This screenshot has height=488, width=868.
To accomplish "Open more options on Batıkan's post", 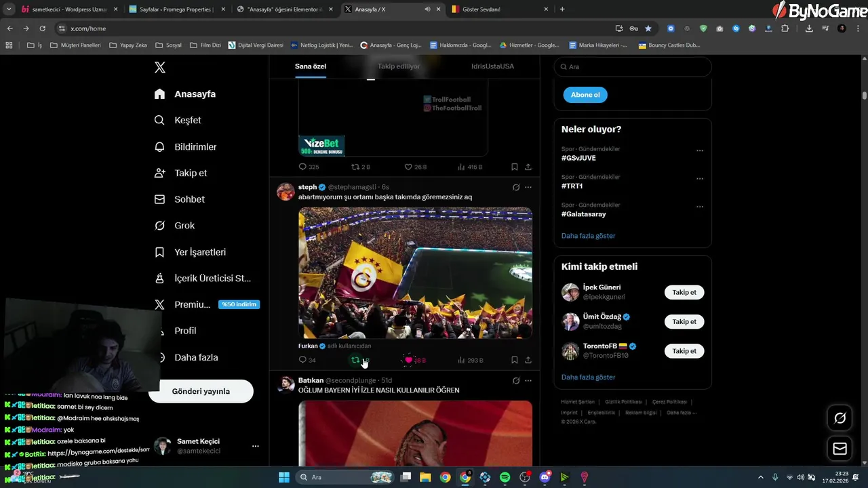I will [528, 381].
